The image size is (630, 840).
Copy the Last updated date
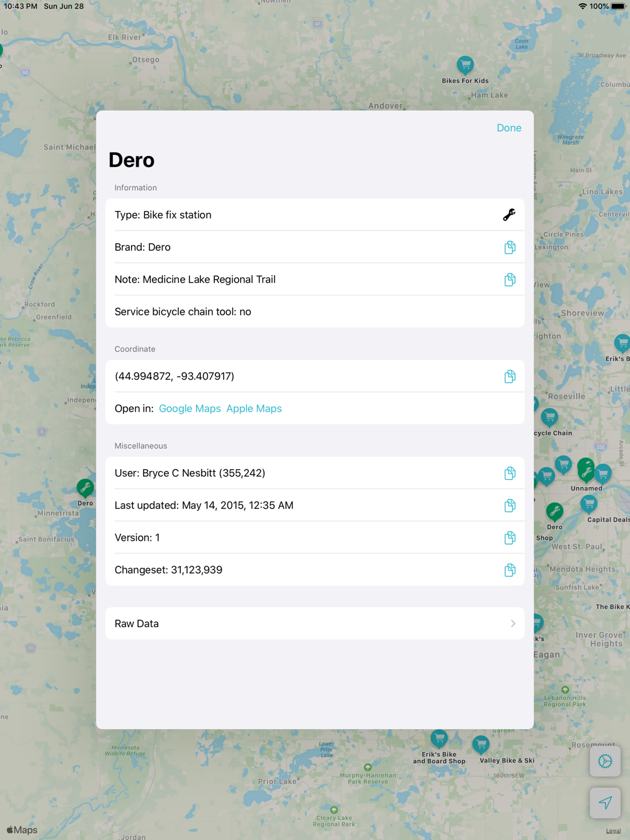[510, 506]
